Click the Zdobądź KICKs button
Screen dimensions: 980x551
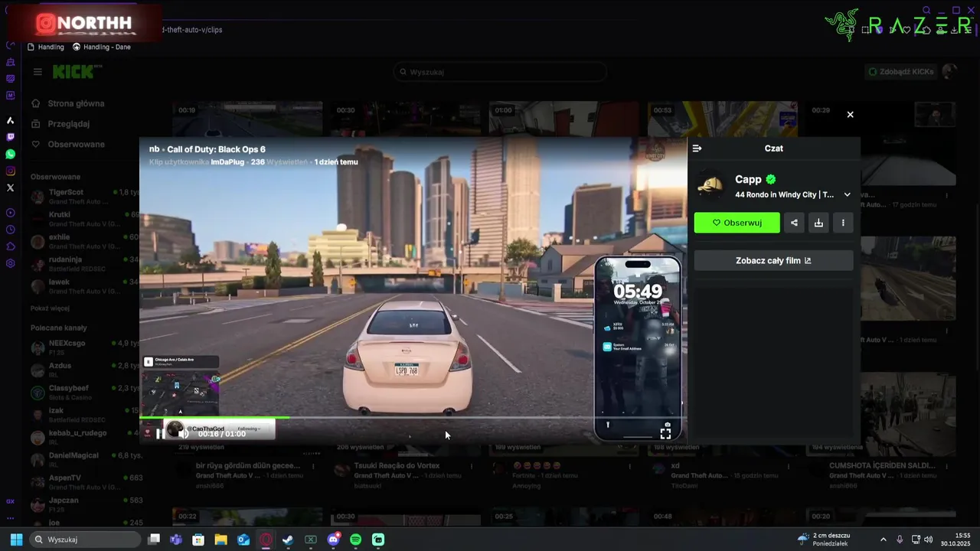coord(900,71)
